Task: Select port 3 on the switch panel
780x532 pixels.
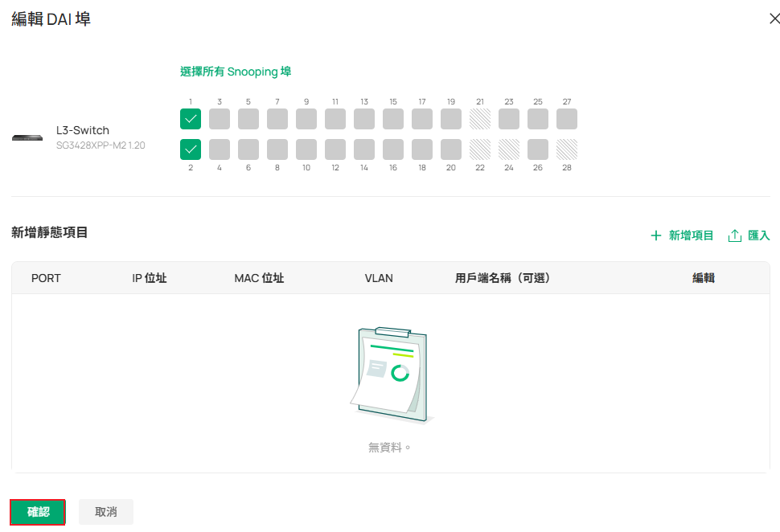Action: coord(220,119)
